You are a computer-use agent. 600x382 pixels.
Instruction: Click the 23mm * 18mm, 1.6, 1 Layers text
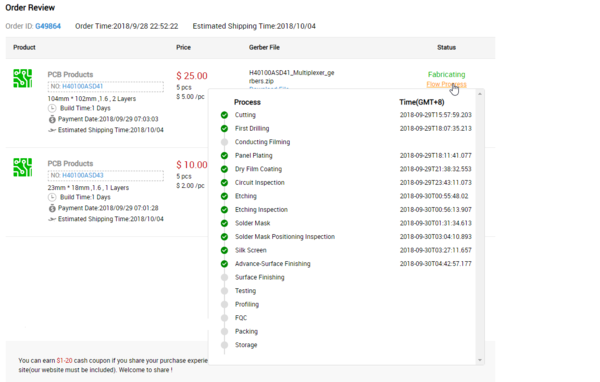tap(88, 188)
